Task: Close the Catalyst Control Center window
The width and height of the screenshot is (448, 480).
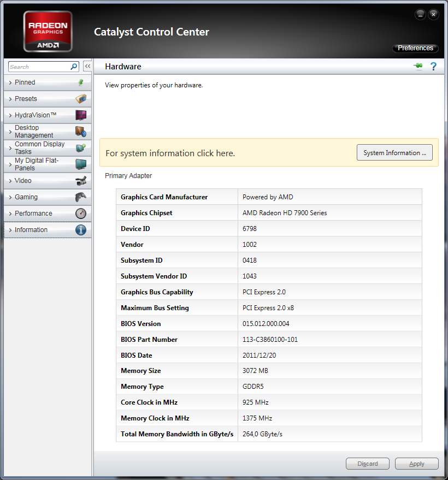Action: pyautogui.click(x=433, y=14)
